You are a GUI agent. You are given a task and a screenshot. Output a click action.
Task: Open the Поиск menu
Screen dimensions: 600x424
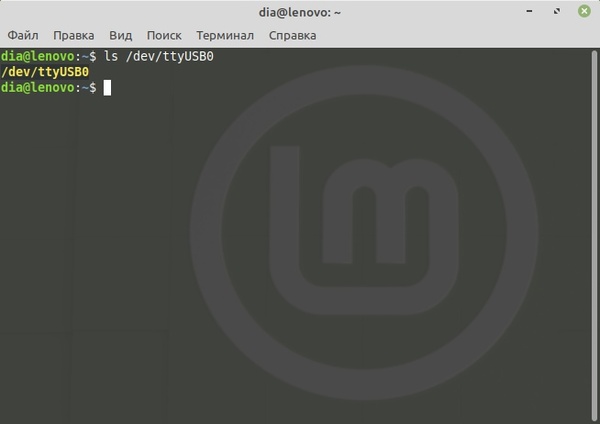[x=164, y=35]
